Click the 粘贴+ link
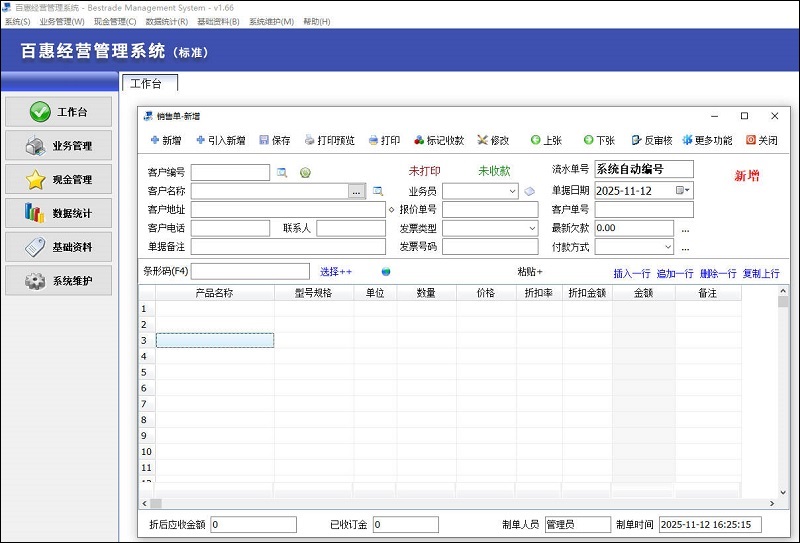800x543 pixels. 530,272
